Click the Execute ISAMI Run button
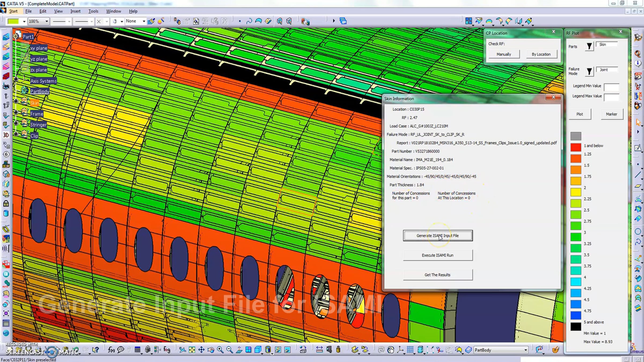 coord(438,255)
